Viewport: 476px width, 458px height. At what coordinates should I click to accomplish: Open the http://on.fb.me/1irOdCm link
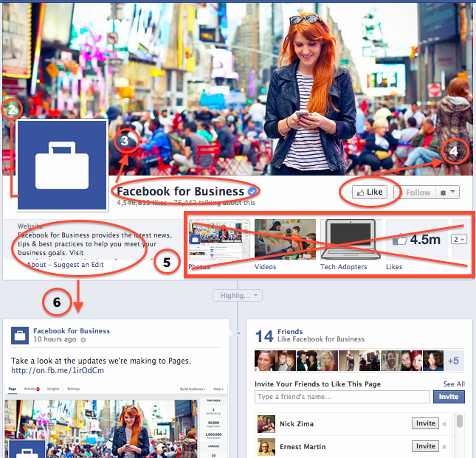click(x=58, y=370)
